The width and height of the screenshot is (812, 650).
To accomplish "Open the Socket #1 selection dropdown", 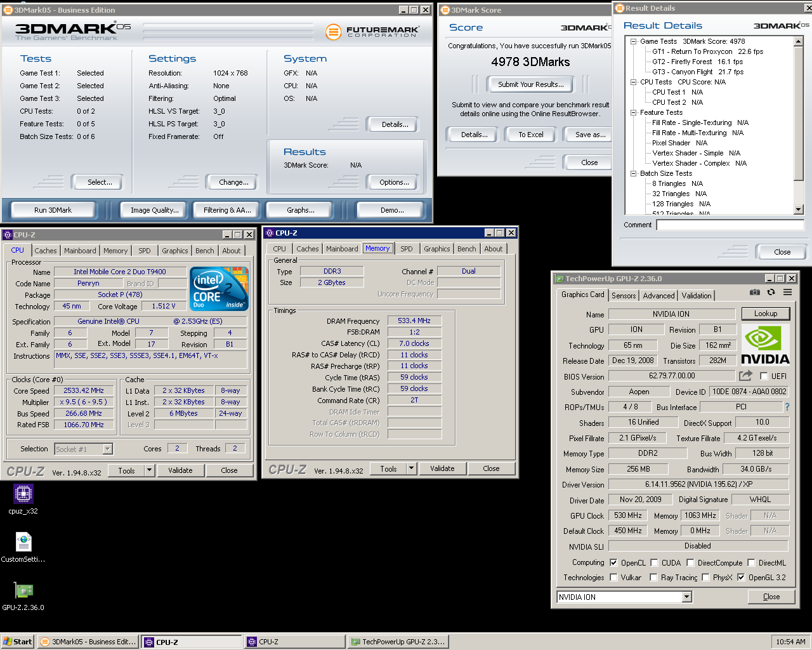I will pyautogui.click(x=107, y=449).
